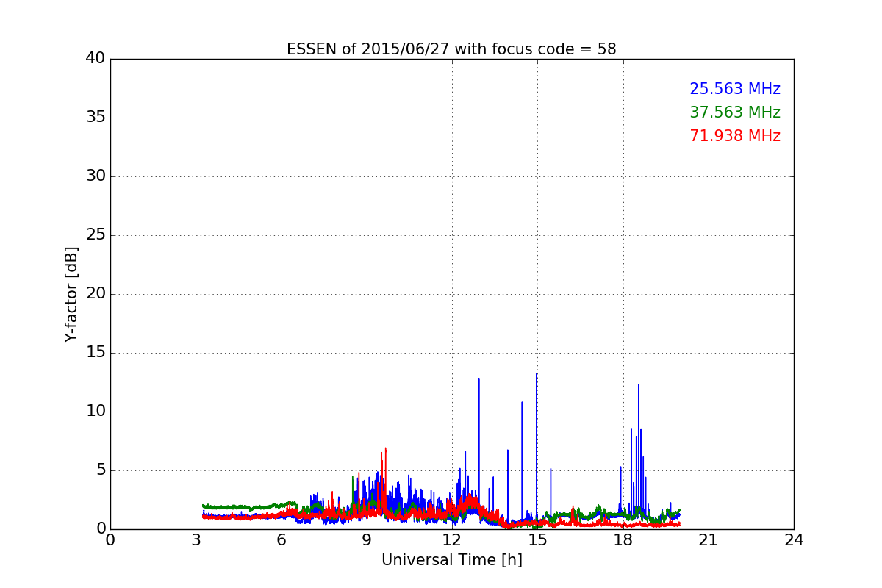Viewport: 882px width, 588px height.
Task: Click x-axis tick label 3
Action: [196, 540]
